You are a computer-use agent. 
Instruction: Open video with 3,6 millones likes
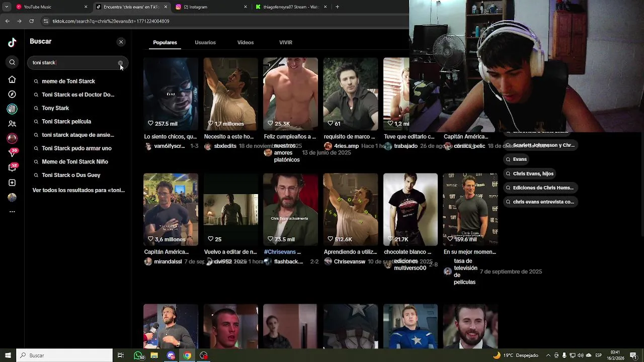pos(171,210)
